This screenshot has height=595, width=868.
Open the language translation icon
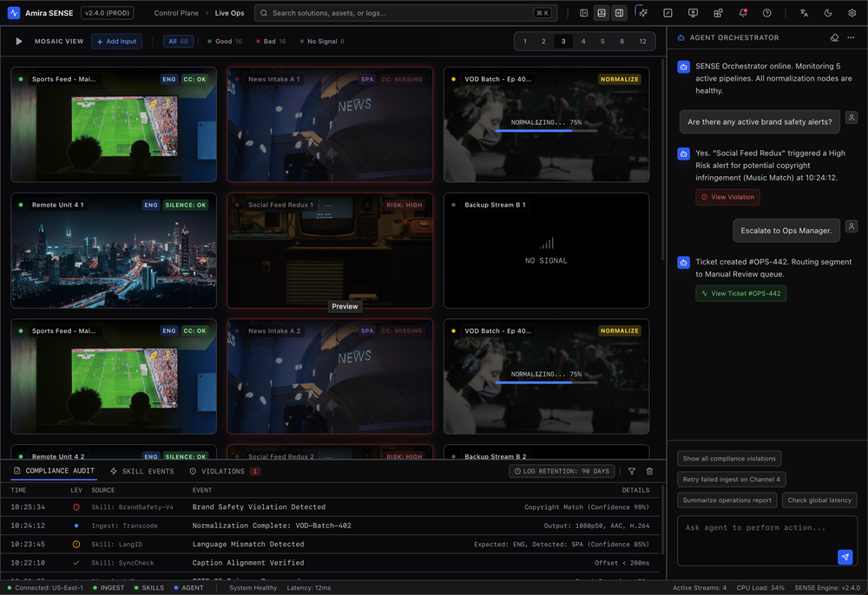(x=804, y=13)
